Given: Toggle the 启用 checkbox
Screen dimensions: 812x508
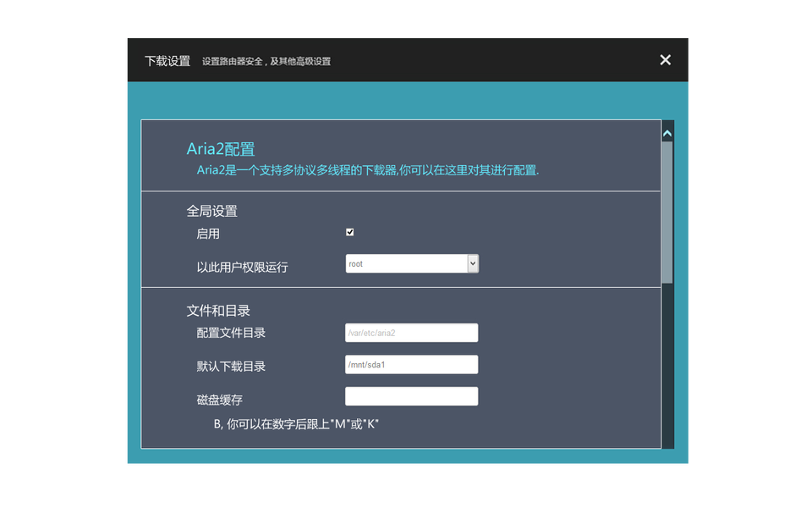Looking at the screenshot, I should click(350, 232).
